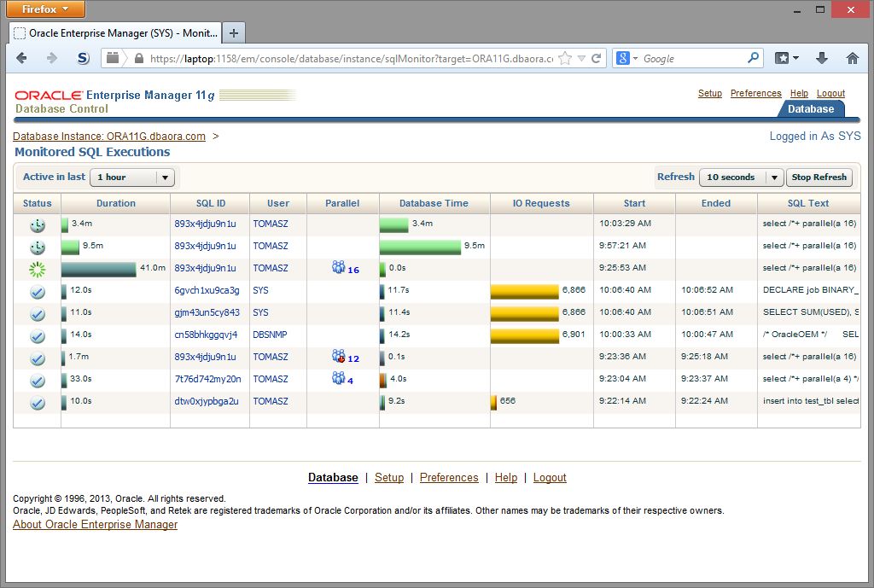
Task: Open the bookmarks menu icon
Action: click(782, 58)
